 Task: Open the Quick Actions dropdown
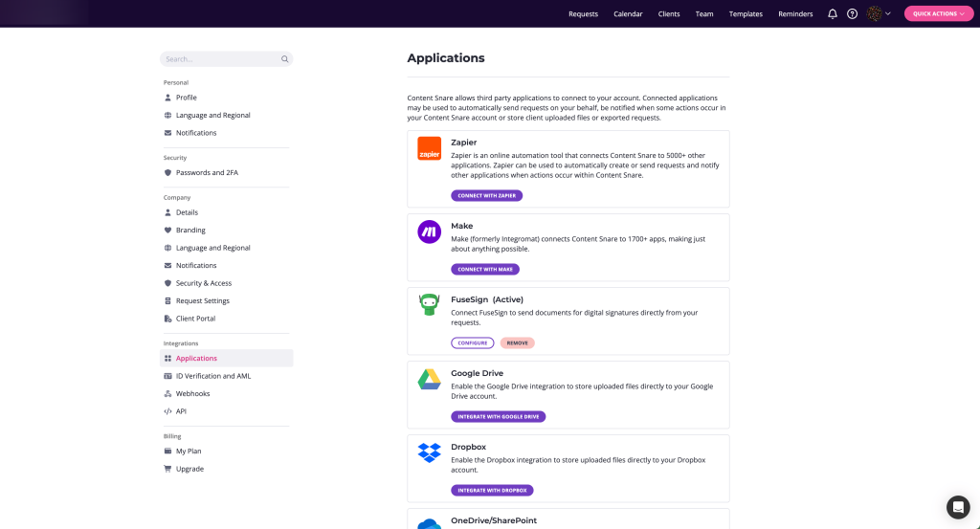(x=938, y=13)
